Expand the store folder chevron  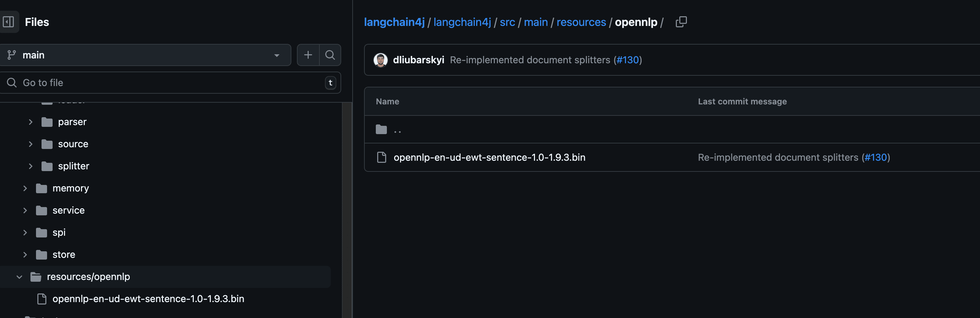click(25, 254)
